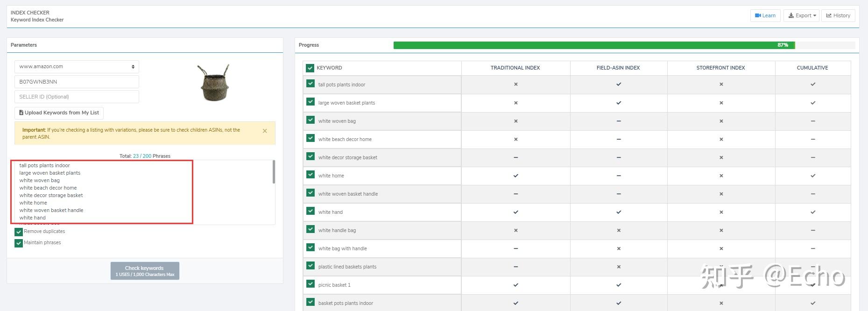Dismiss the yellow Important notice

point(265,131)
